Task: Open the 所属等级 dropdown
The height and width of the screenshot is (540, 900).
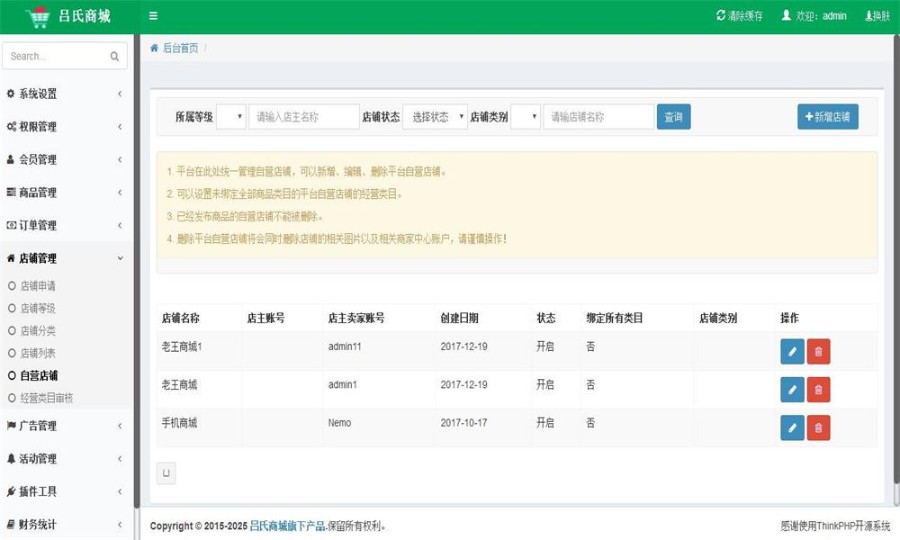Action: point(231,117)
